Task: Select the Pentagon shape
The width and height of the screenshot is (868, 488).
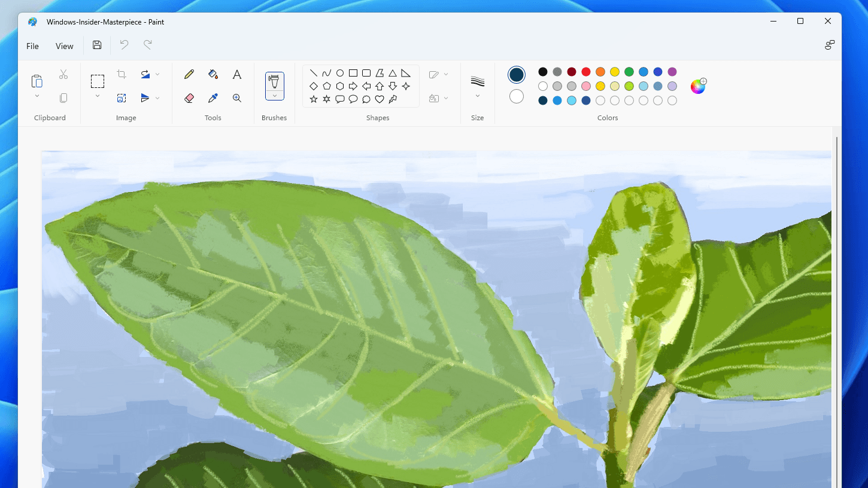Action: 327,86
